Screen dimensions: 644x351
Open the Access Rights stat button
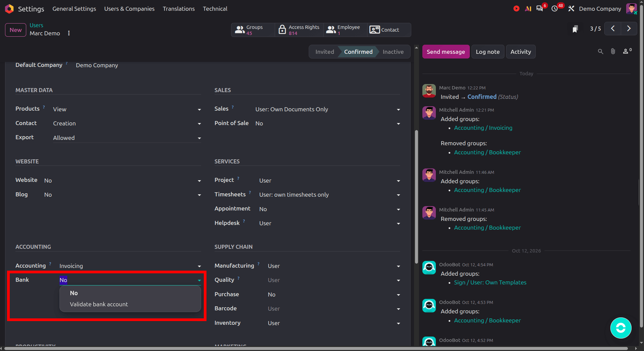tap(299, 30)
